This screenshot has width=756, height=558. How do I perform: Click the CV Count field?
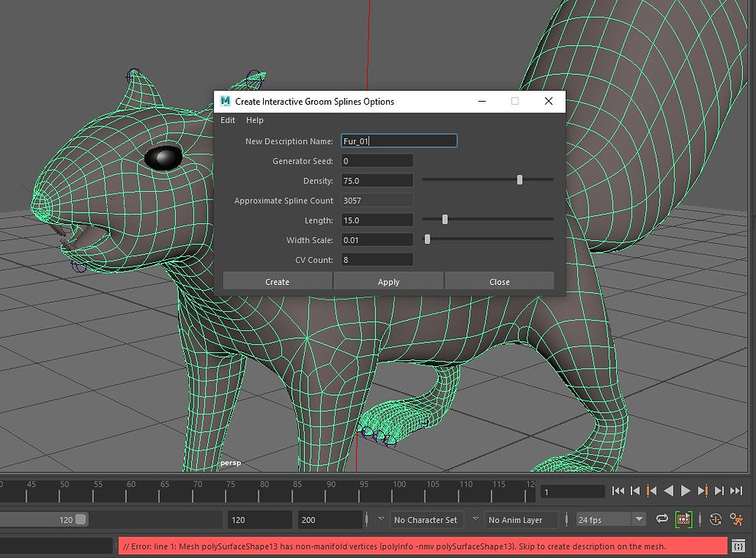point(377,260)
